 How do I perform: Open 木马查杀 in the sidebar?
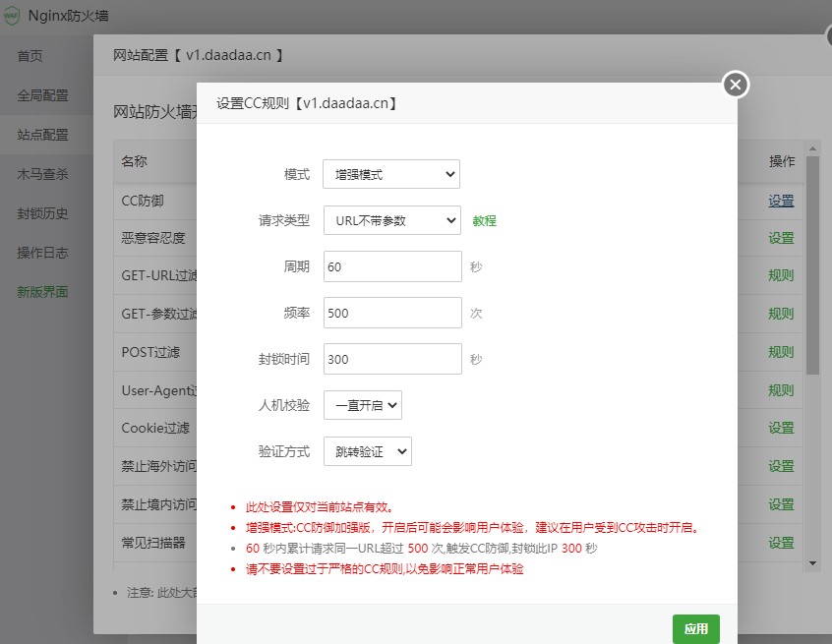tap(42, 174)
